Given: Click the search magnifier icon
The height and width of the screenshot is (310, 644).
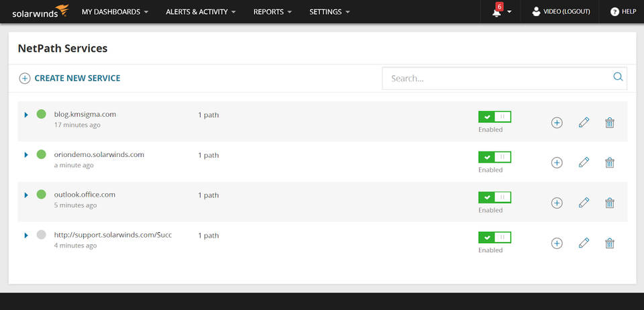Looking at the screenshot, I should coord(618,77).
